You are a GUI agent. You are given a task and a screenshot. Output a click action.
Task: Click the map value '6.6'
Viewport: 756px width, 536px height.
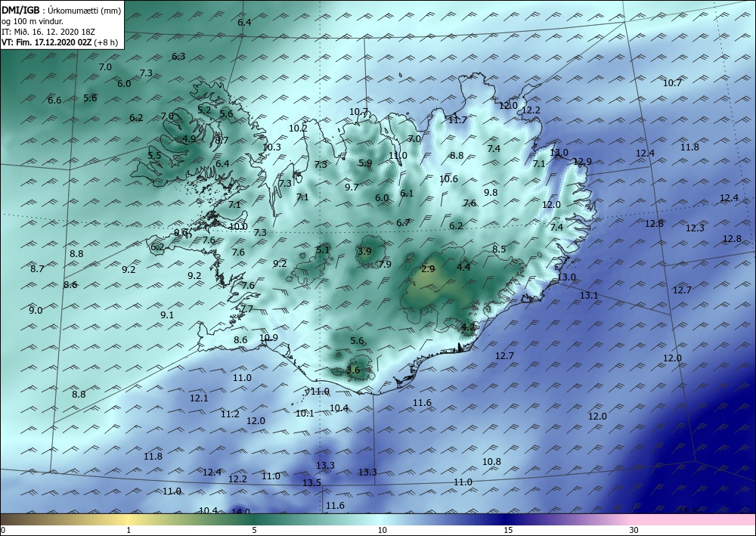54,101
